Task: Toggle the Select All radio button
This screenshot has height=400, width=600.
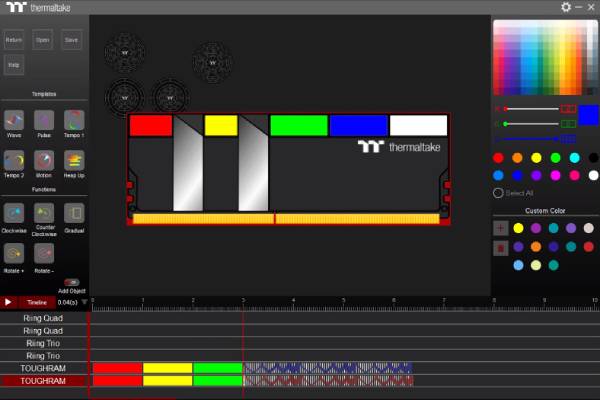Action: point(498,193)
